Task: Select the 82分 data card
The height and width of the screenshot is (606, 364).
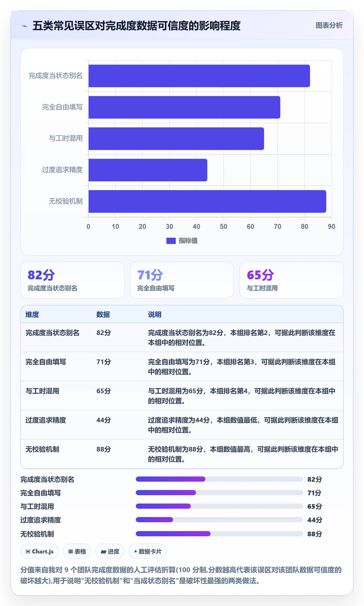Action: coord(73,280)
